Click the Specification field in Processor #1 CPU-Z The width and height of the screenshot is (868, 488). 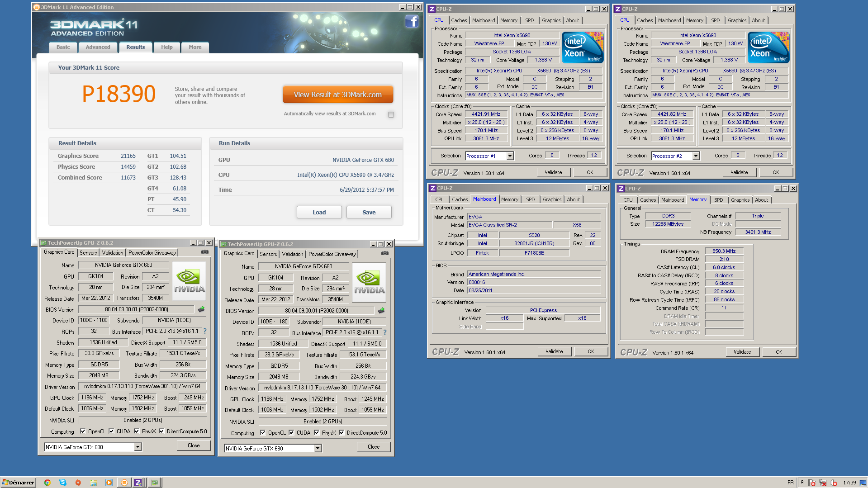pos(534,71)
